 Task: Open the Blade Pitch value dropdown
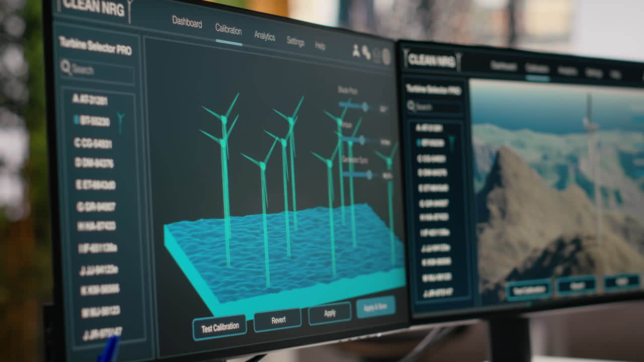tap(384, 107)
